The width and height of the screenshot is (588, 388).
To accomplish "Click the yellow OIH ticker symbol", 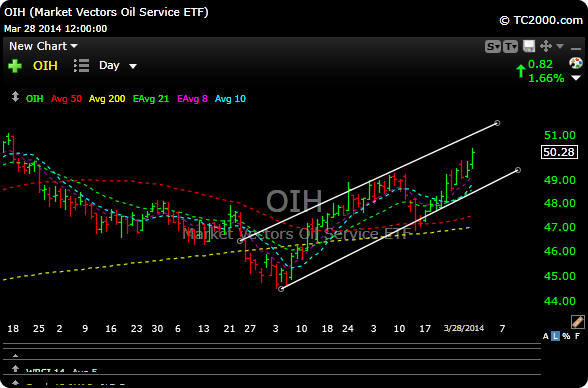I will pyautogui.click(x=45, y=66).
